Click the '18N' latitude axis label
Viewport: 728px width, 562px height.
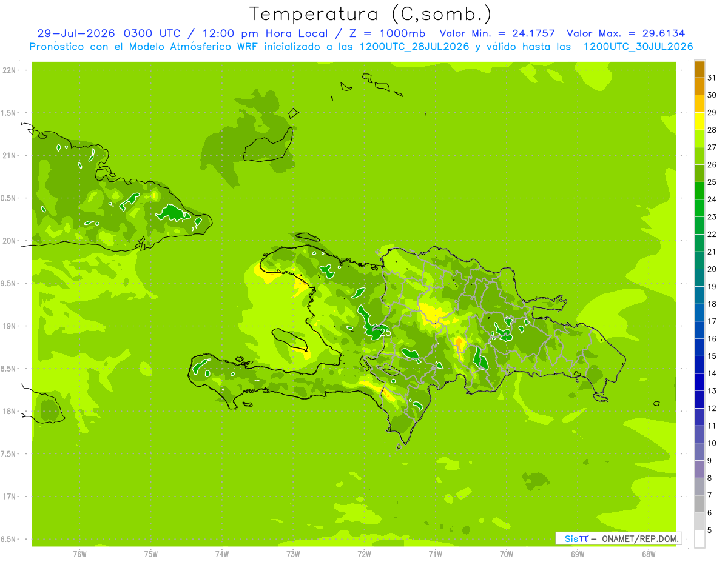tap(9, 412)
